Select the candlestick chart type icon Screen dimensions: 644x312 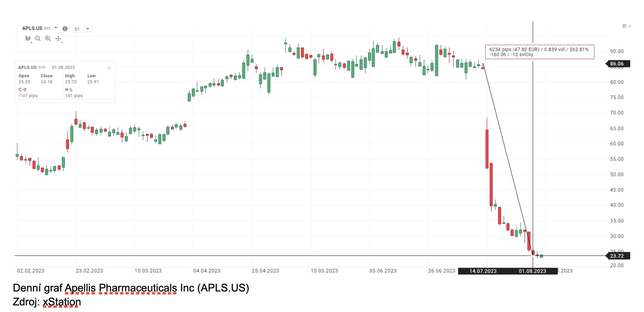[27, 39]
